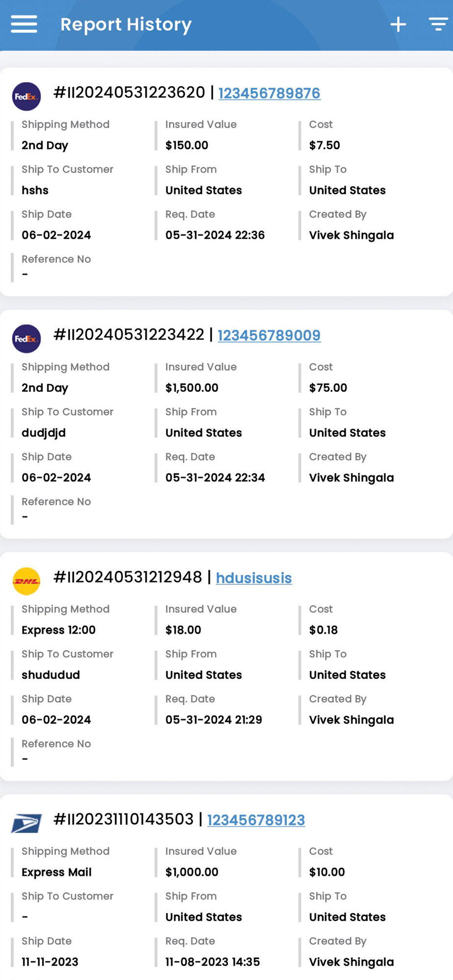
Task: Tap FedEx logo on report #II20240531223422
Action: click(26, 339)
